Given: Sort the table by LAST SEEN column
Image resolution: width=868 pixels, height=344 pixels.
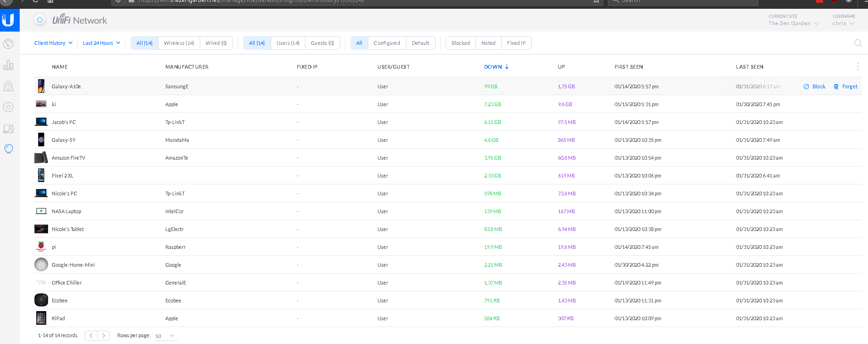Looking at the screenshot, I should coord(750,67).
